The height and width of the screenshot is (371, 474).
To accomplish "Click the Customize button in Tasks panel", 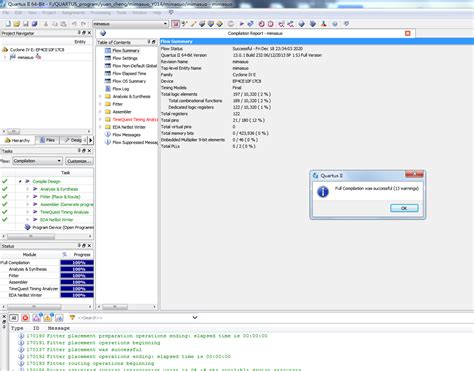I will click(x=79, y=161).
